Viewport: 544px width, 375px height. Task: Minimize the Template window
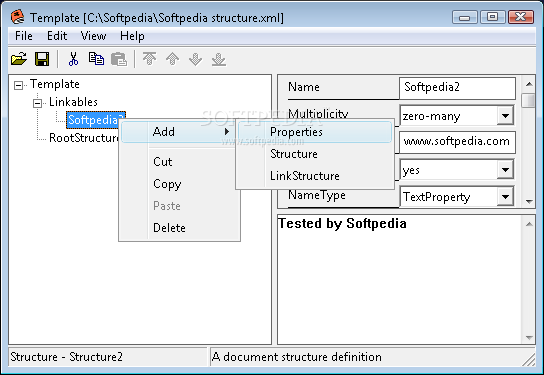coord(464,17)
